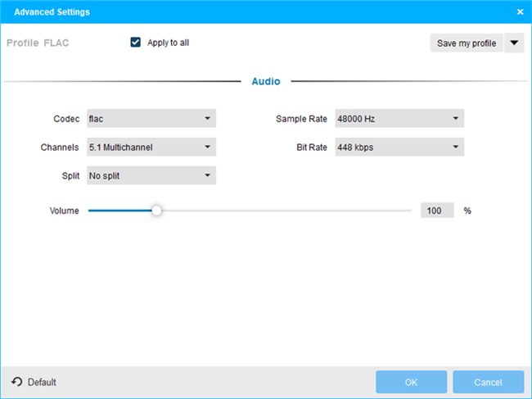Click the Profile FLAC label

point(38,43)
